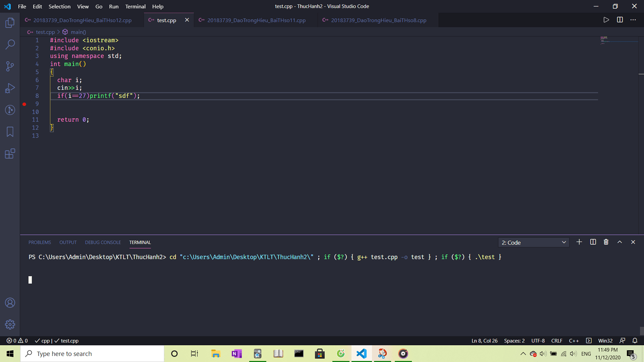Expand the main() breadcrumb symbol
This screenshot has width=644, height=362.
78,32
